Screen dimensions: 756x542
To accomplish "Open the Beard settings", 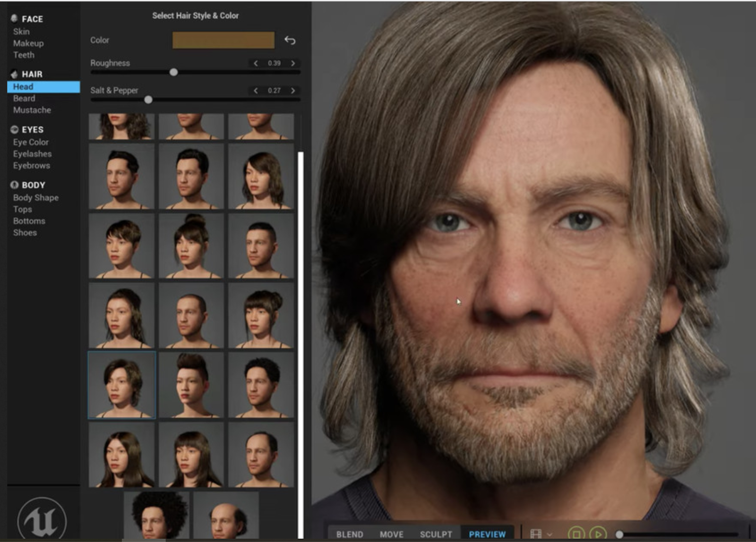I will point(24,98).
